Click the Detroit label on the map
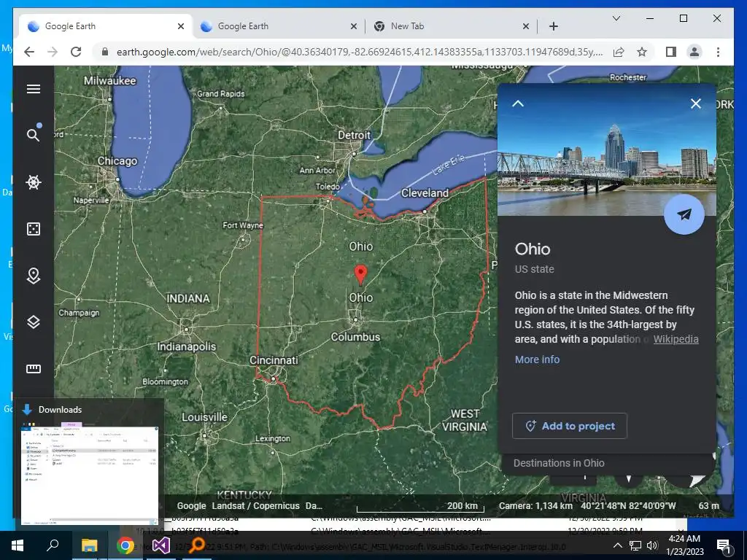Screen dimensions: 747x560 354,135
